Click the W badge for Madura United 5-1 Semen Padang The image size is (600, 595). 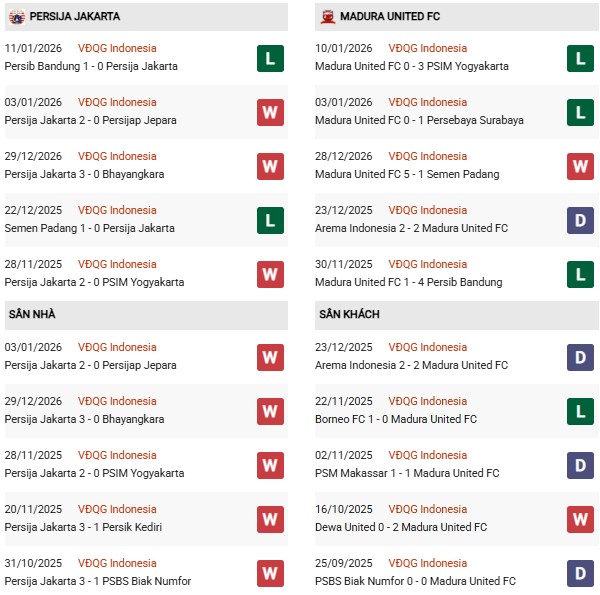click(580, 166)
